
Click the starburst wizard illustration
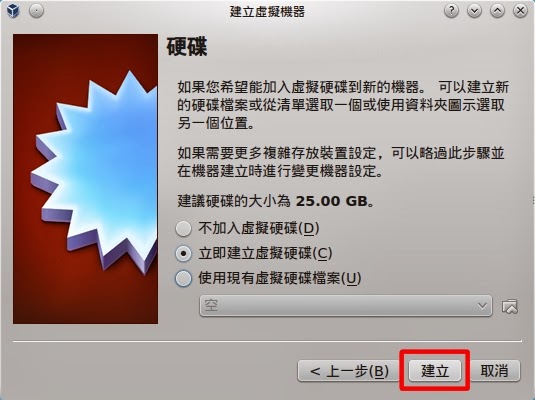tap(85, 178)
